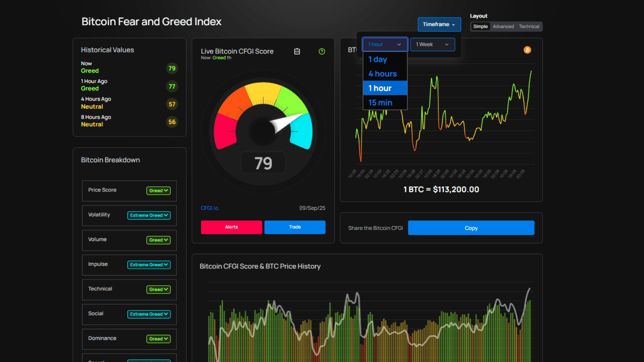Click the 56 badge for 8 Hours Ago
The height and width of the screenshot is (362, 644).
[172, 122]
